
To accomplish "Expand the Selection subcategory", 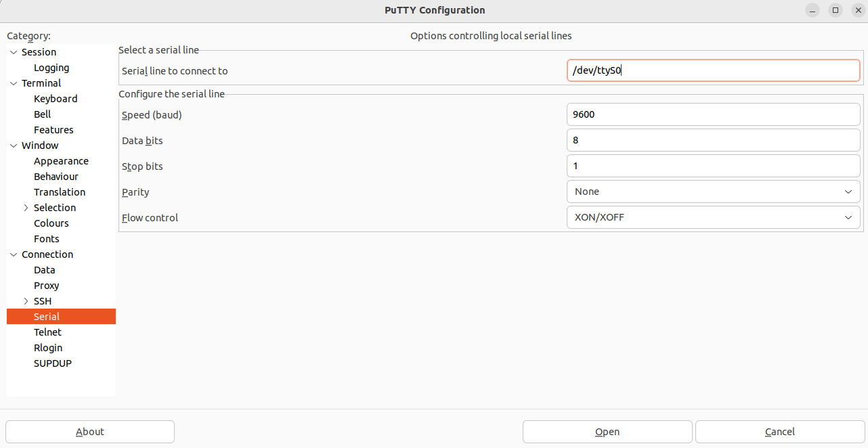I will tap(26, 208).
